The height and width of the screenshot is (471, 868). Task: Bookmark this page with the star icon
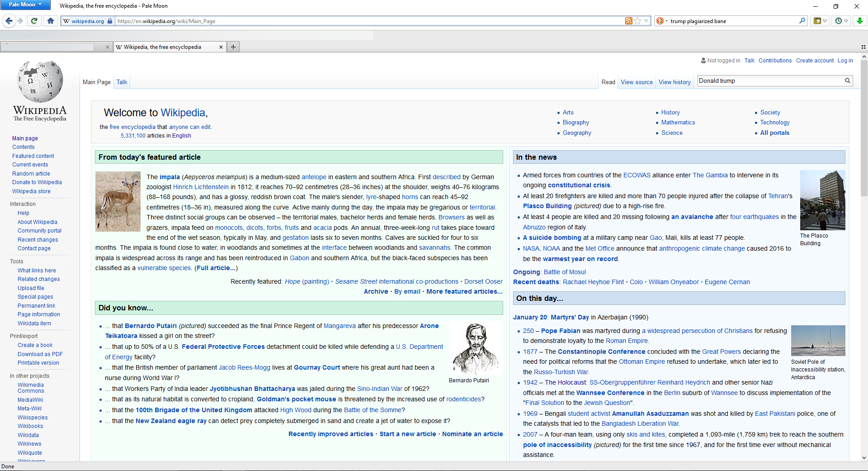[637, 21]
